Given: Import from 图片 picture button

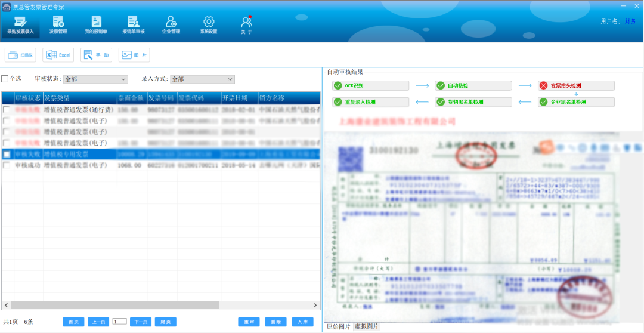Looking at the screenshot, I should 134,55.
